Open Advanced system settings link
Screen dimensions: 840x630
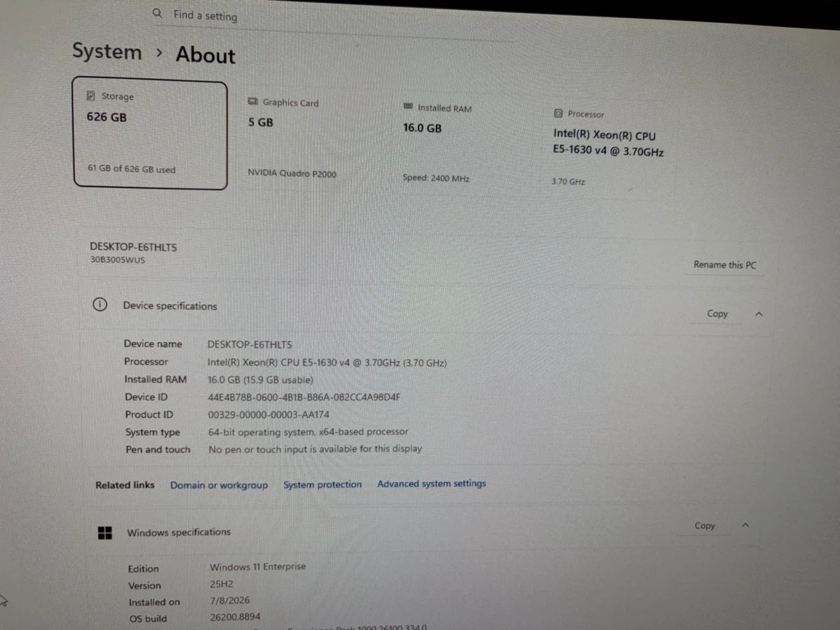(x=432, y=484)
